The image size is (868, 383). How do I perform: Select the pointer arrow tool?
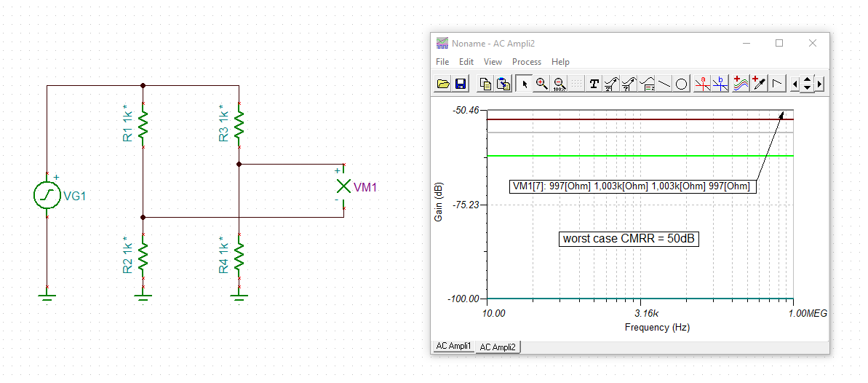[525, 84]
